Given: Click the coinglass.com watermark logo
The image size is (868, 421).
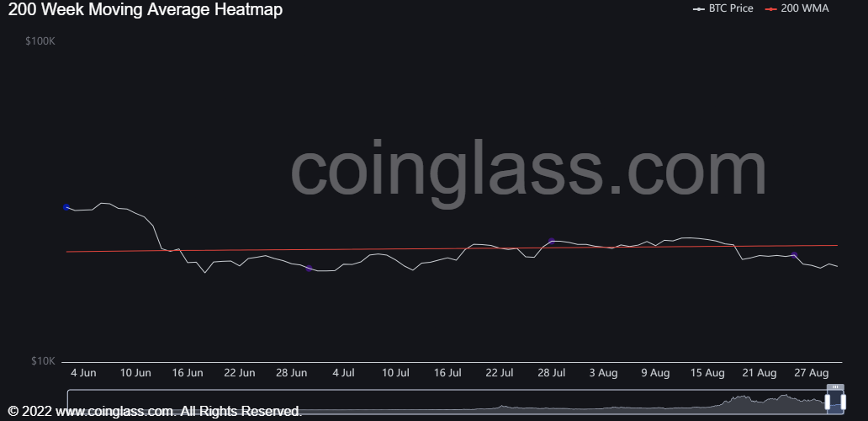Looking at the screenshot, I should pyautogui.click(x=528, y=168).
